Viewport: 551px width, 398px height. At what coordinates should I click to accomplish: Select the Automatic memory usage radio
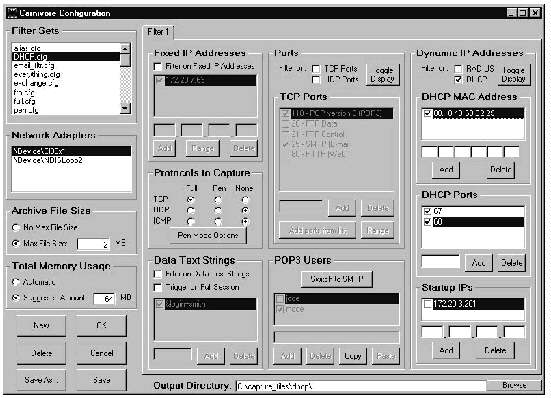pyautogui.click(x=16, y=282)
